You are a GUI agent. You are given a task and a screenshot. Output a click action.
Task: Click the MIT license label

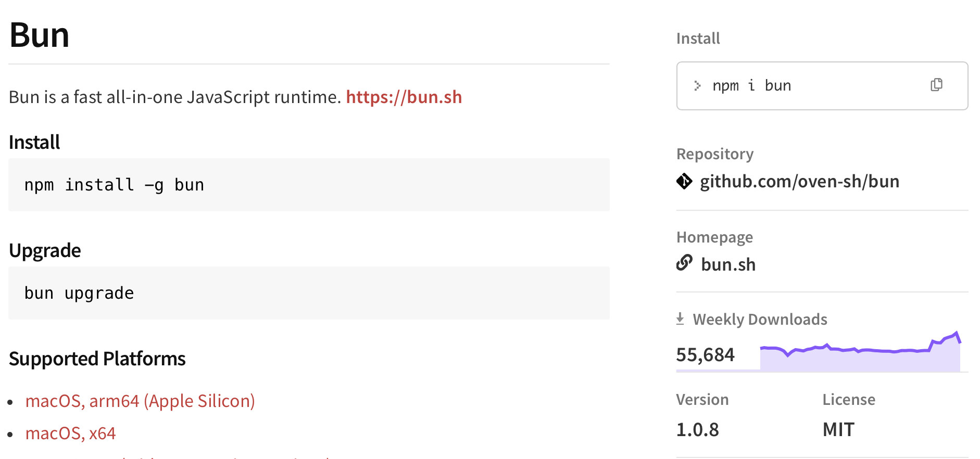pos(837,429)
